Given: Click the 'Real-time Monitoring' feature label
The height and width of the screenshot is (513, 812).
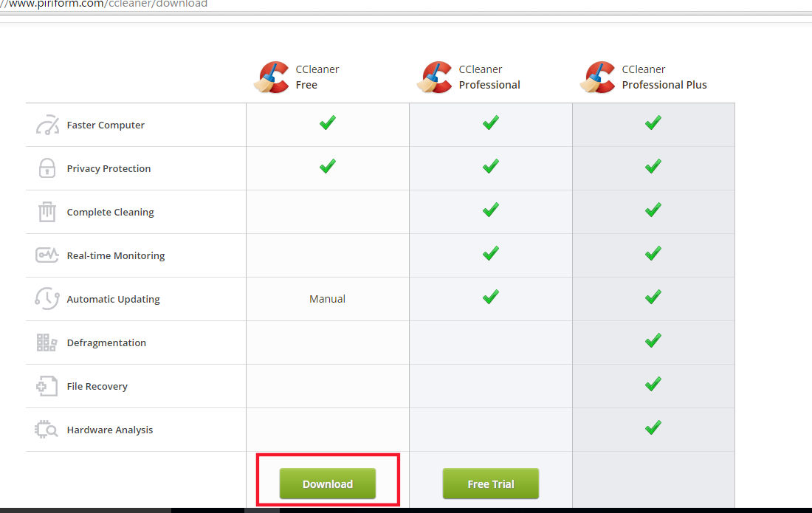Looking at the screenshot, I should (116, 255).
